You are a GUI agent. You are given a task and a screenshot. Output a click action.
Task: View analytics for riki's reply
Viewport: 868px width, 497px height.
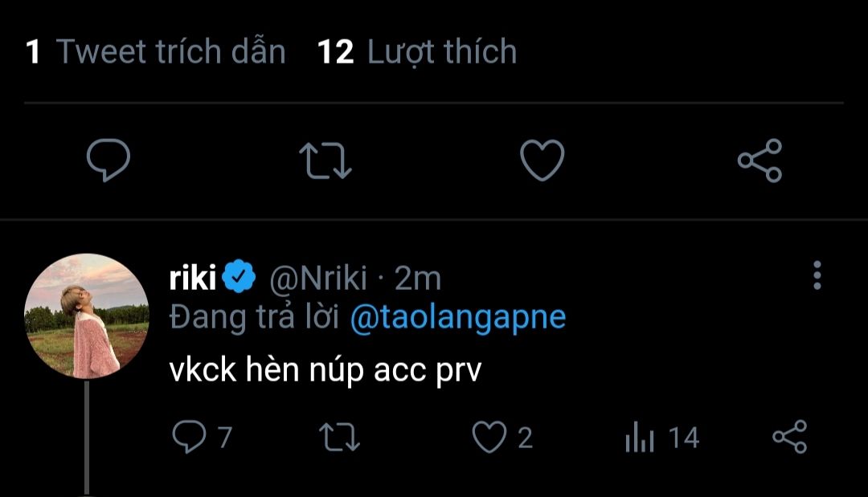pos(641,438)
